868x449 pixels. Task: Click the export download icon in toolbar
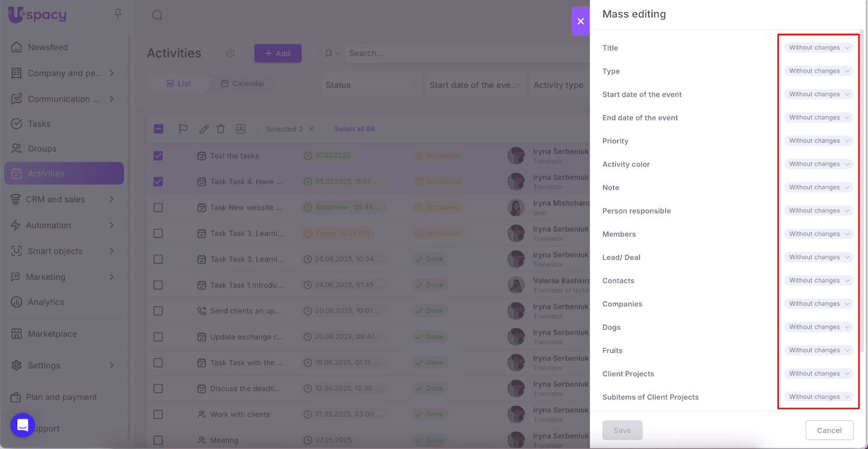coord(241,129)
